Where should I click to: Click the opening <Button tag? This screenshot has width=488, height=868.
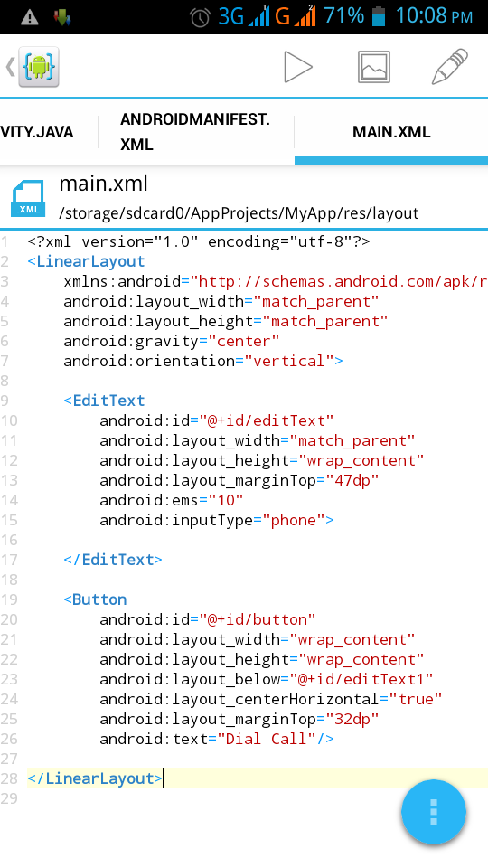pyautogui.click(x=95, y=599)
